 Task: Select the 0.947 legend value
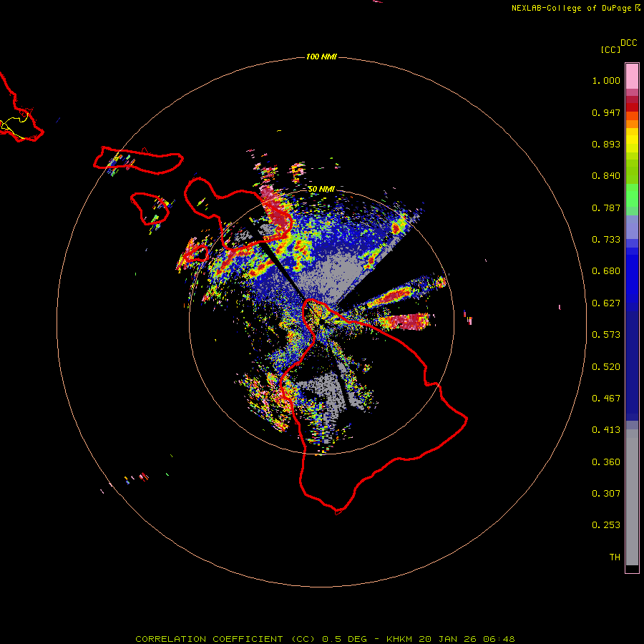click(606, 112)
